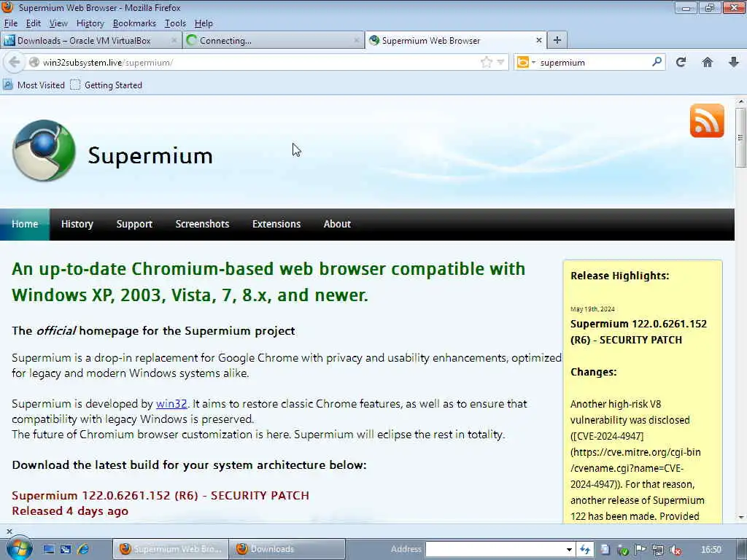Open the Firefox home page icon
747x560 pixels.
pos(708,63)
